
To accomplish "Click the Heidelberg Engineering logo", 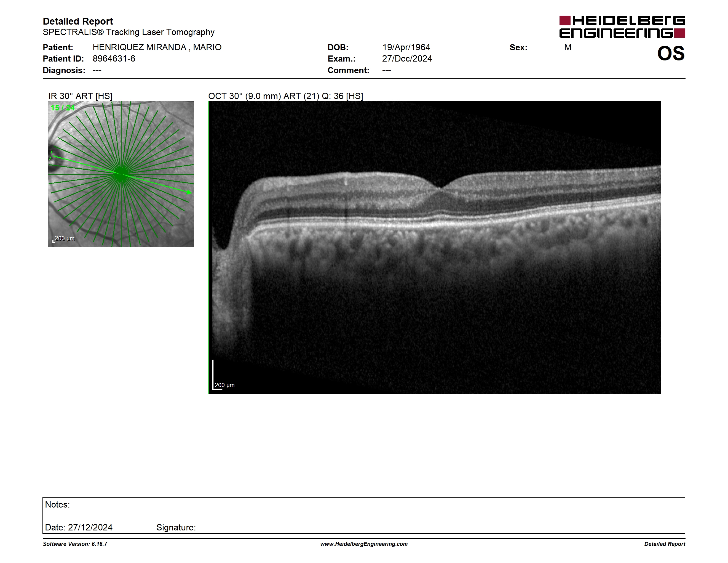I will (x=622, y=27).
